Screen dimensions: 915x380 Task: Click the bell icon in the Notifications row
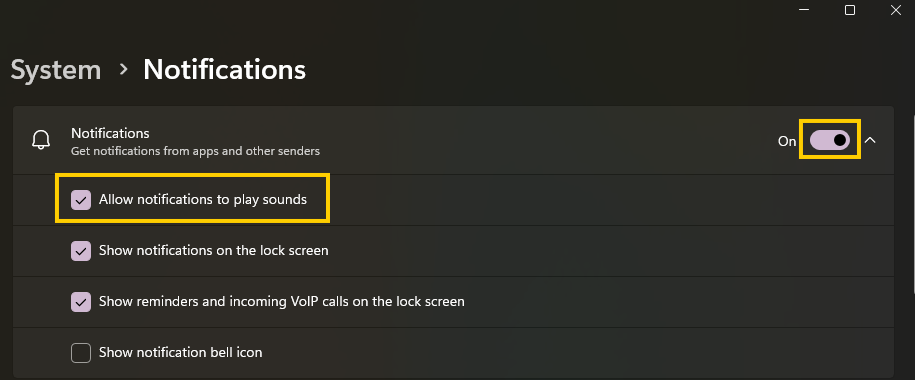click(41, 140)
